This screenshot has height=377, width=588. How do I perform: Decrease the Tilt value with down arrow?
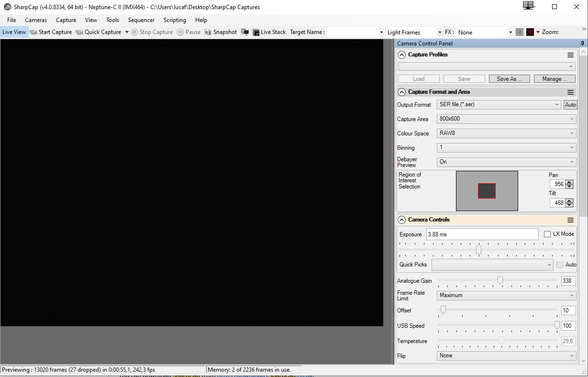[x=569, y=205]
